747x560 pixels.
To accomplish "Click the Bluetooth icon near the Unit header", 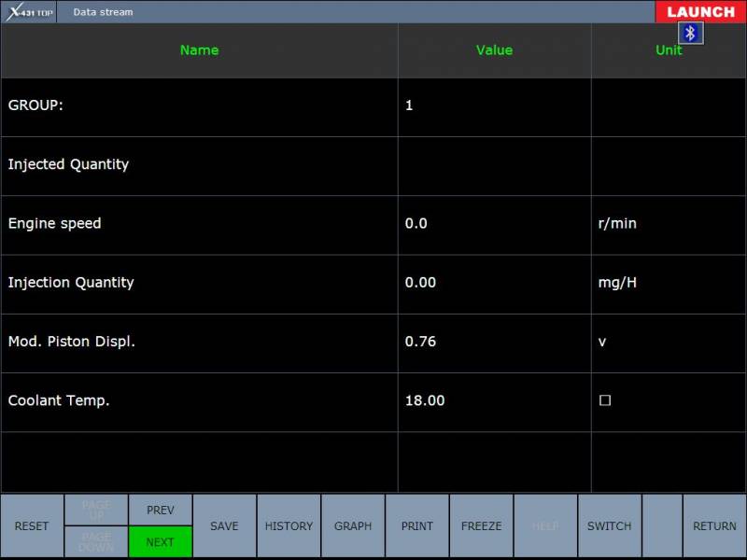I will (x=691, y=34).
